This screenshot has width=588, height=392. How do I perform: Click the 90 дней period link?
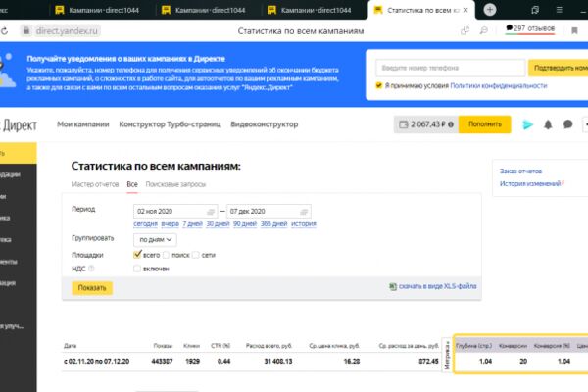[x=244, y=224]
